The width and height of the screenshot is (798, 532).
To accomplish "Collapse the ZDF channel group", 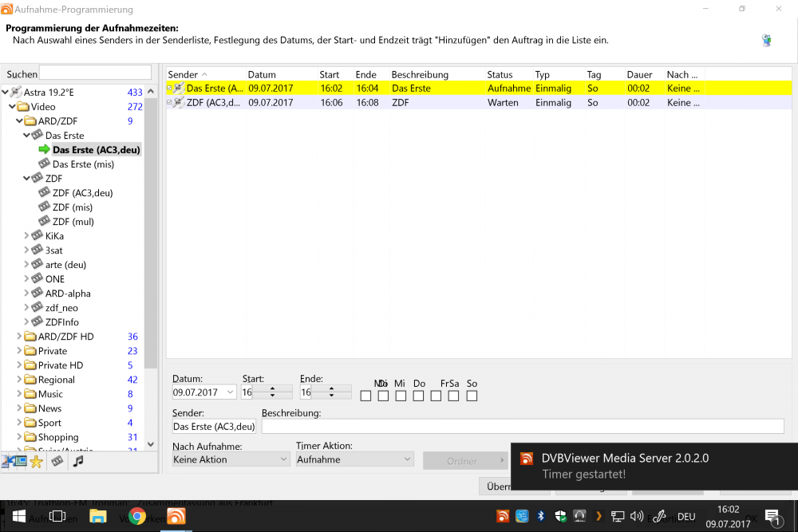I will pyautogui.click(x=27, y=178).
